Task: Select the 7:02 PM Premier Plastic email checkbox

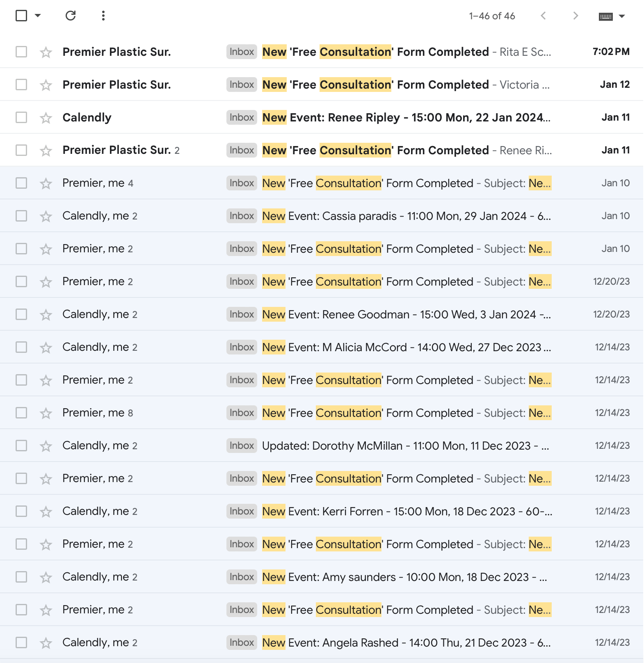Action: click(21, 52)
